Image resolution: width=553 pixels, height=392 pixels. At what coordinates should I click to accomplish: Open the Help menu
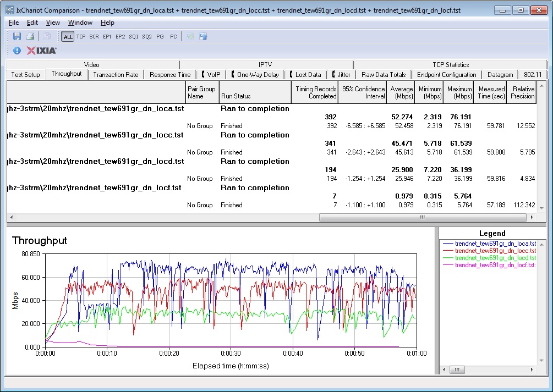[x=107, y=23]
